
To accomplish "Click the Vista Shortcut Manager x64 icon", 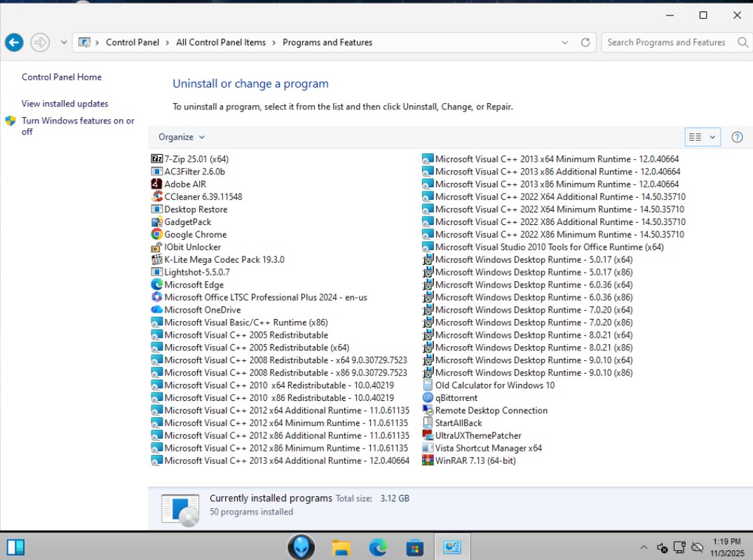I will point(428,448).
